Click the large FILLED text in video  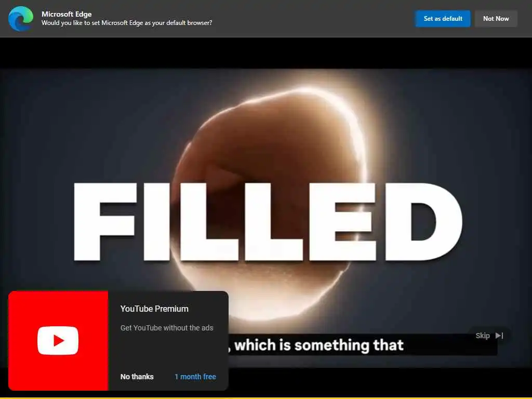268,221
